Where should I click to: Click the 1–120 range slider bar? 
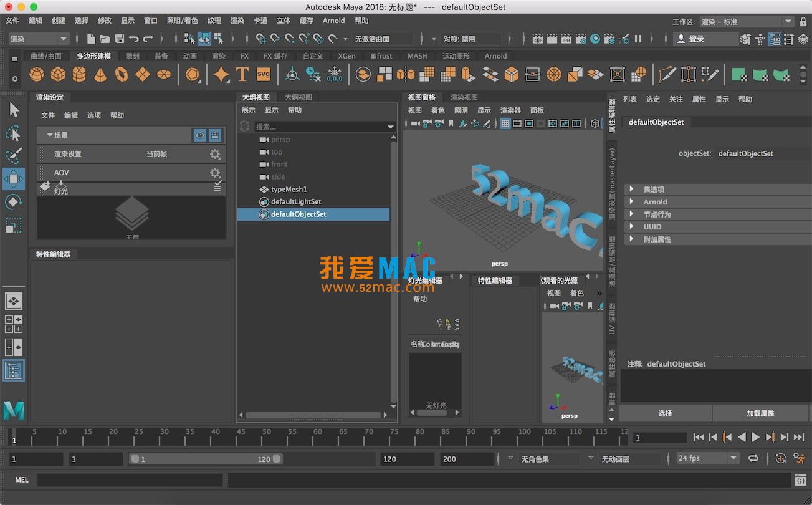[x=205, y=459]
